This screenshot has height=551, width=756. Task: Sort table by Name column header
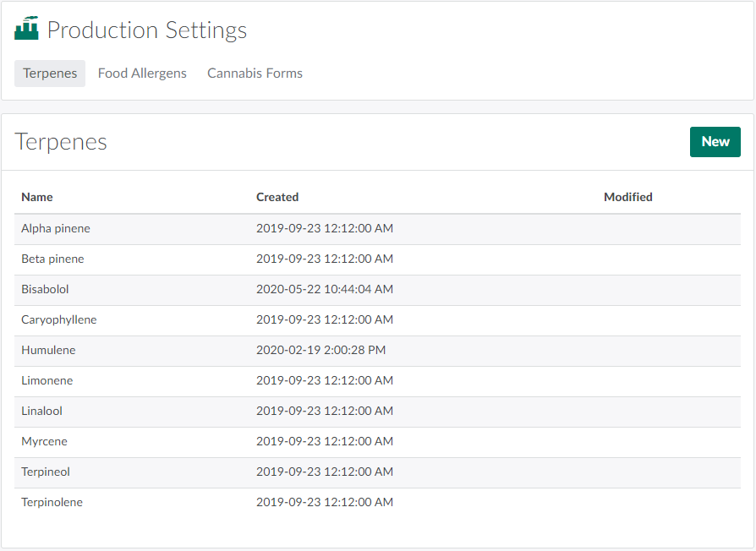[37, 197]
